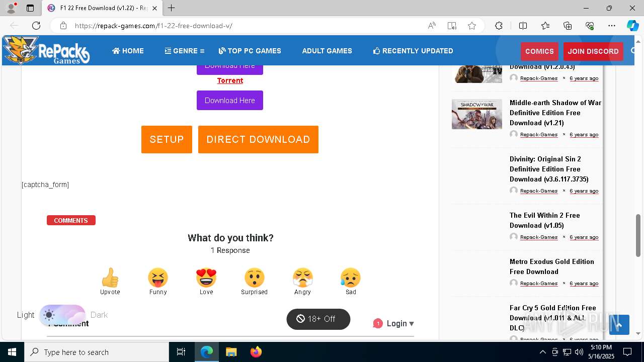Image resolution: width=644 pixels, height=362 pixels.
Task: Open tab actions menu icon
Action: [x=30, y=8]
